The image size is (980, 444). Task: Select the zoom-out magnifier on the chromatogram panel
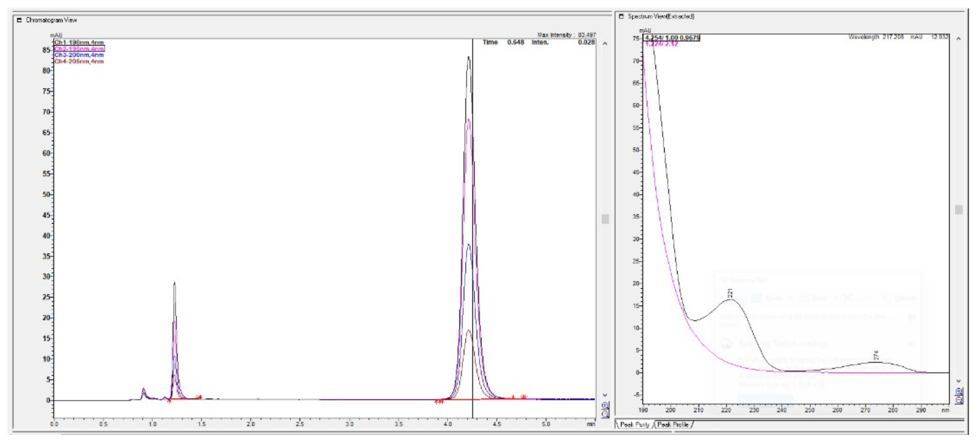click(605, 414)
